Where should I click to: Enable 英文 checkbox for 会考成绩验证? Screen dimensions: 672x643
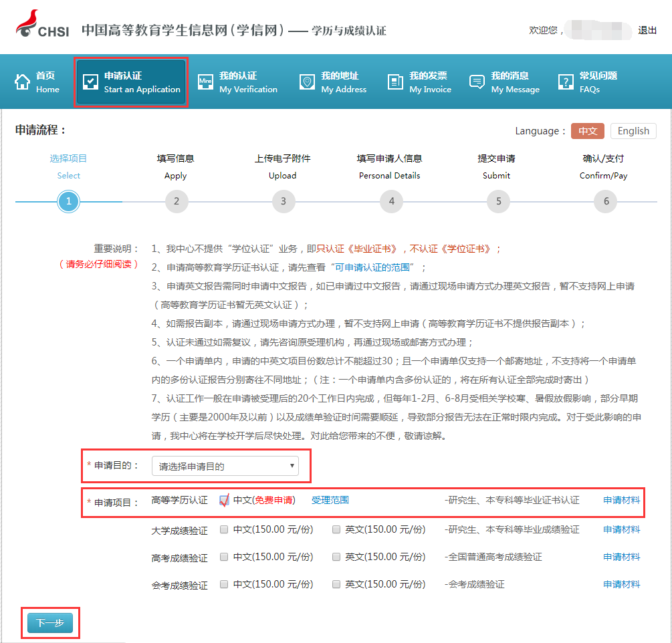click(x=336, y=584)
